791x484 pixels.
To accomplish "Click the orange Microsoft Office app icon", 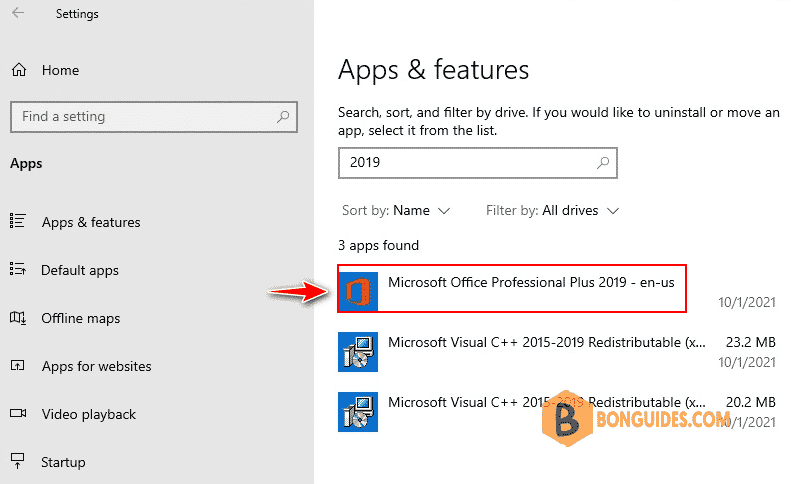I will (x=359, y=291).
